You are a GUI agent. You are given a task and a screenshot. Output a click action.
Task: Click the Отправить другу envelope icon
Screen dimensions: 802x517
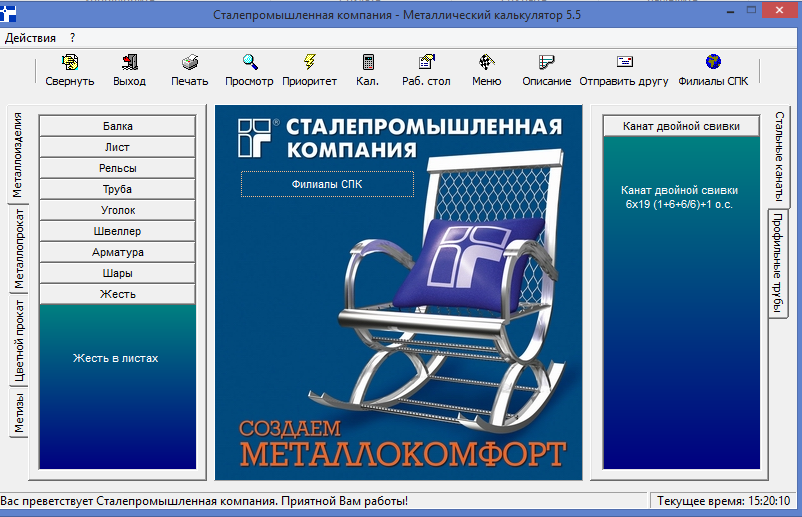[624, 62]
